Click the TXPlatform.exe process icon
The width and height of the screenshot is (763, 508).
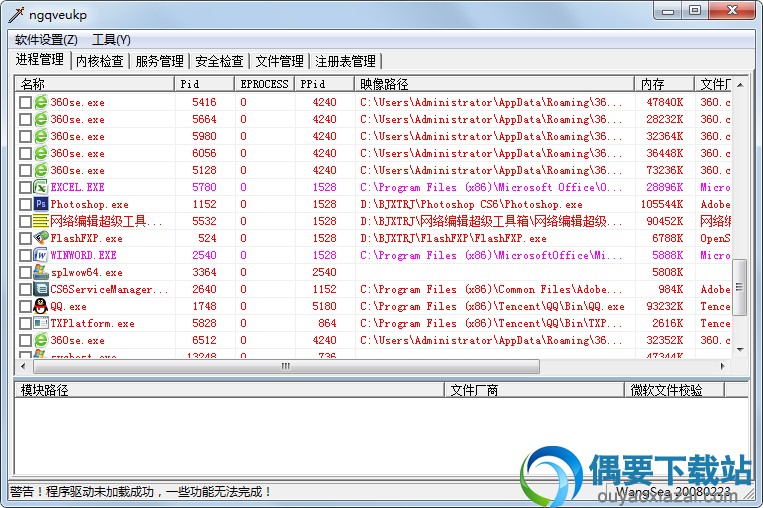pos(41,323)
